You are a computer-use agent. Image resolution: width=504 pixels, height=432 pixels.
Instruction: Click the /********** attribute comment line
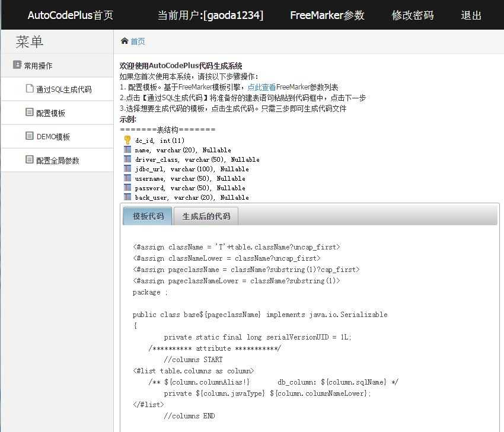(215, 348)
